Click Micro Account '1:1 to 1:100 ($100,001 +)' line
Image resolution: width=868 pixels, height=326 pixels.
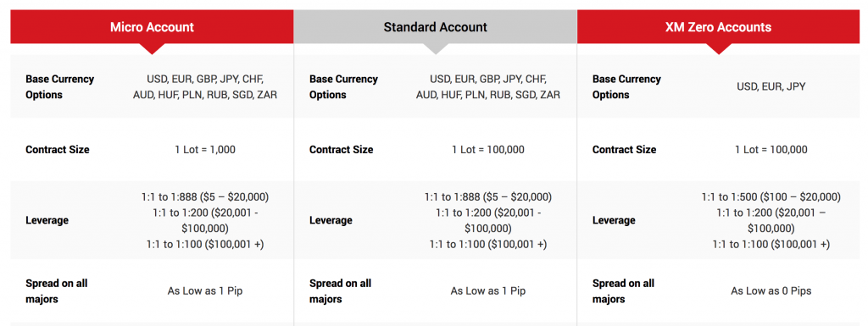point(205,244)
